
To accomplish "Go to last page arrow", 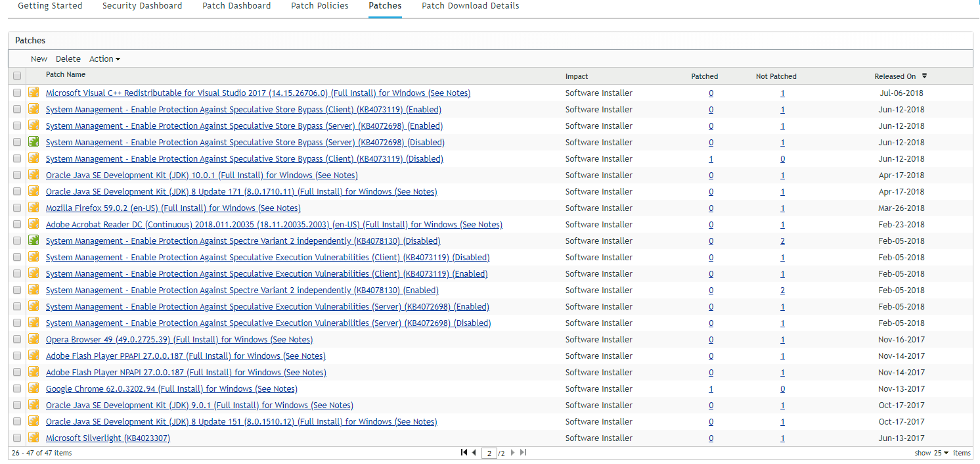I will click(523, 452).
